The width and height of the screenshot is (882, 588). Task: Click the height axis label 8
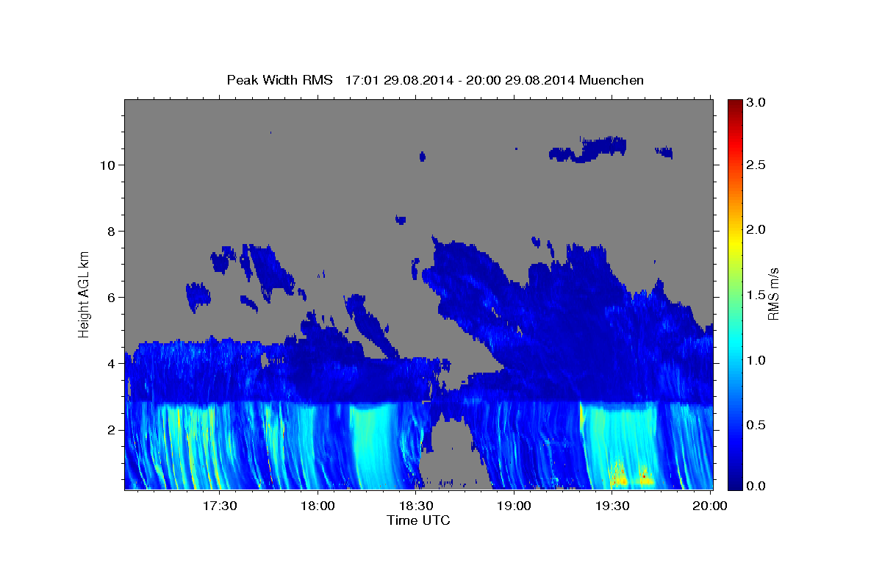110,231
